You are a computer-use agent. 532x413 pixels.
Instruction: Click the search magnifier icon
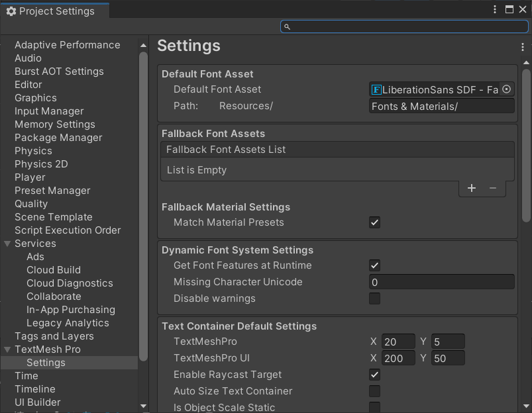point(287,26)
